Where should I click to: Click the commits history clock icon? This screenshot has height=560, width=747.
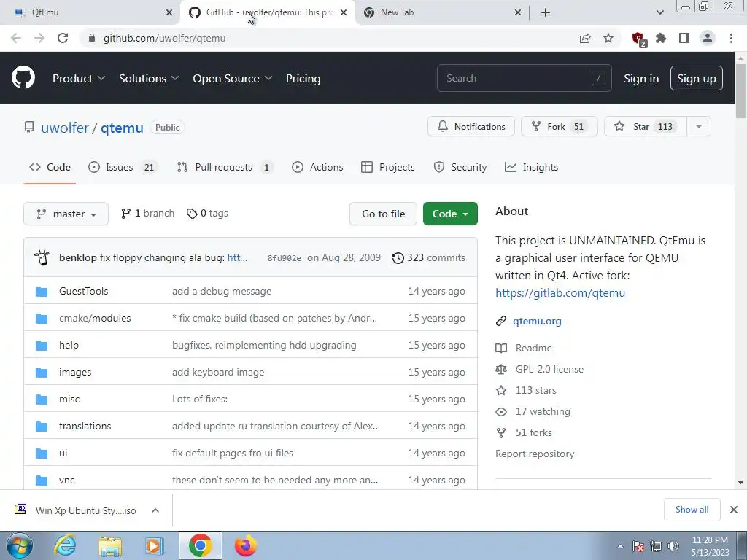[x=398, y=257]
